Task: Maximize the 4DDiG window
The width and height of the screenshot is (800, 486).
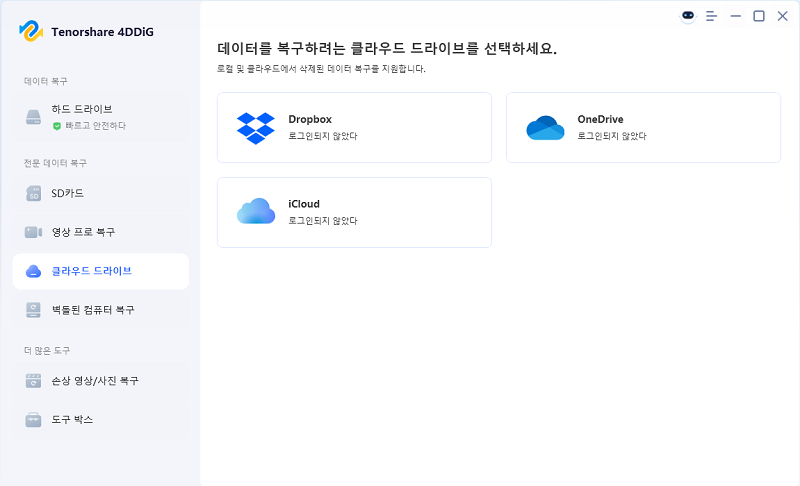Action: 759,16
